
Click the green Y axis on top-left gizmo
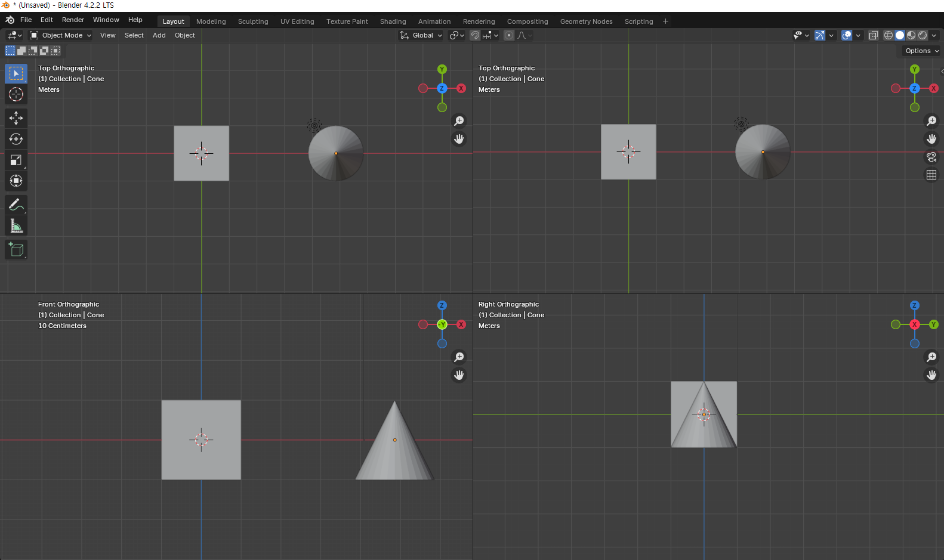click(442, 69)
